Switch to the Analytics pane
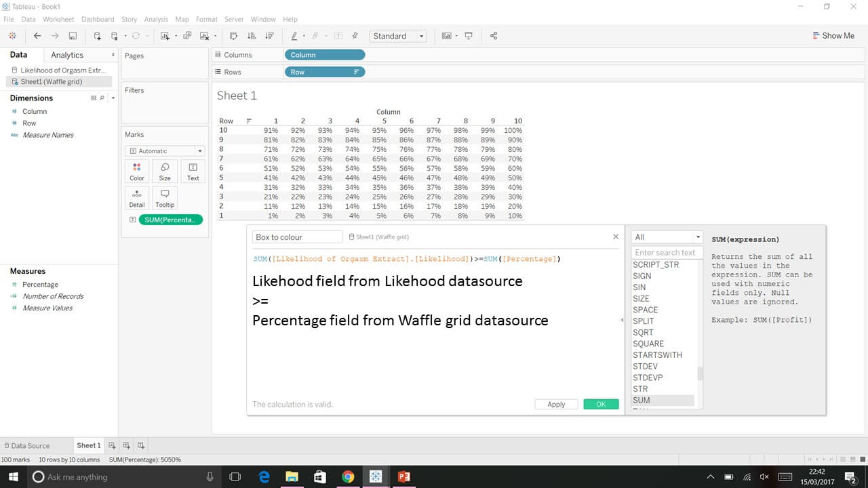 point(66,54)
